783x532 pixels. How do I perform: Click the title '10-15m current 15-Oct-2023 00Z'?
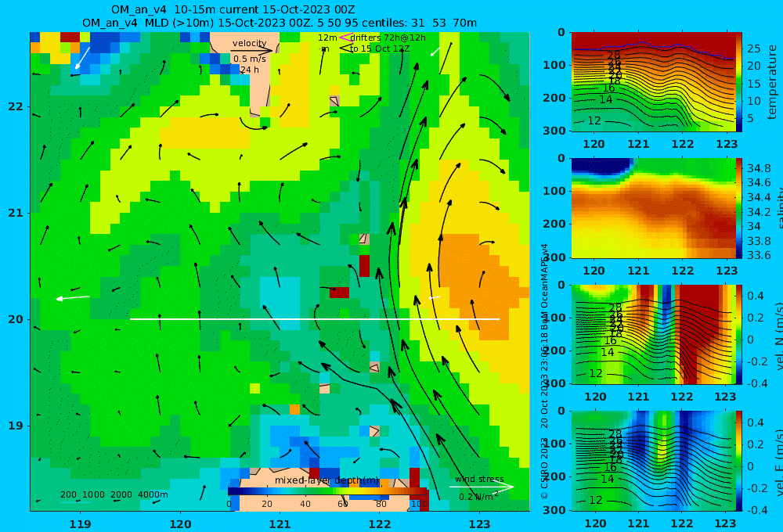click(264, 9)
